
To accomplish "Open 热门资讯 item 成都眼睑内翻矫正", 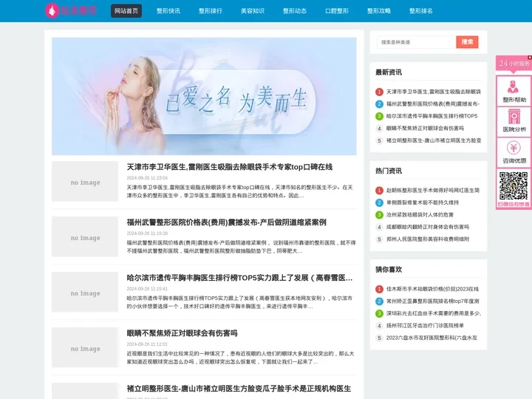I will tap(428, 227).
